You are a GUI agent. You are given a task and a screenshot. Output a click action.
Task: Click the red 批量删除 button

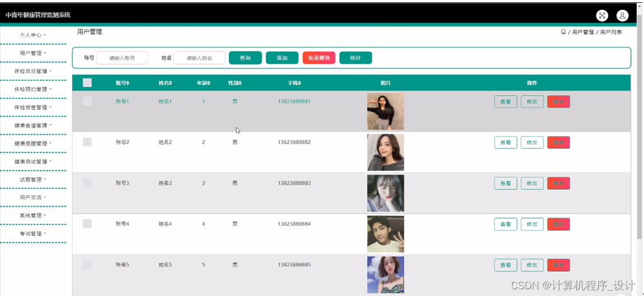coord(319,58)
